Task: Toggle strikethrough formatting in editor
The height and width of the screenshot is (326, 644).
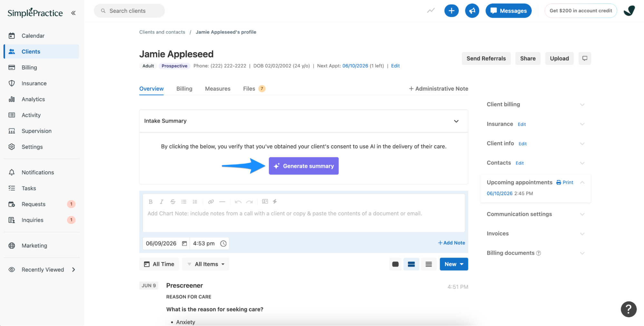Action: 173,202
